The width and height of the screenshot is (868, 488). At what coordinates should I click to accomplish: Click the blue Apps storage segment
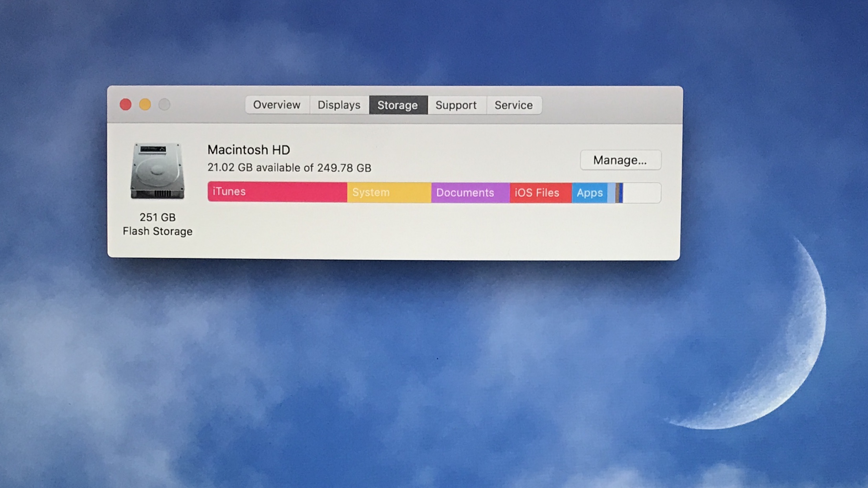[589, 193]
